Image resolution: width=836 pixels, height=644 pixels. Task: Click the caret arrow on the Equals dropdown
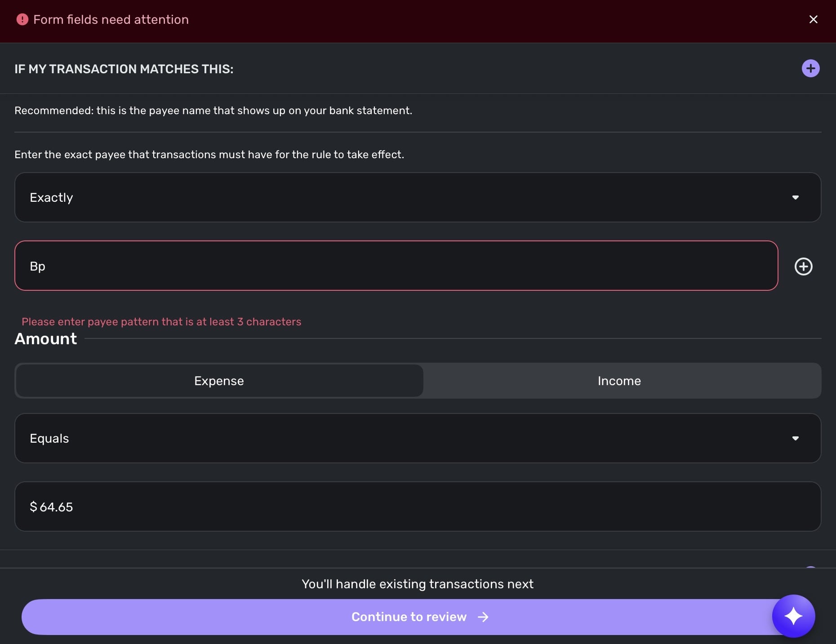(x=795, y=438)
